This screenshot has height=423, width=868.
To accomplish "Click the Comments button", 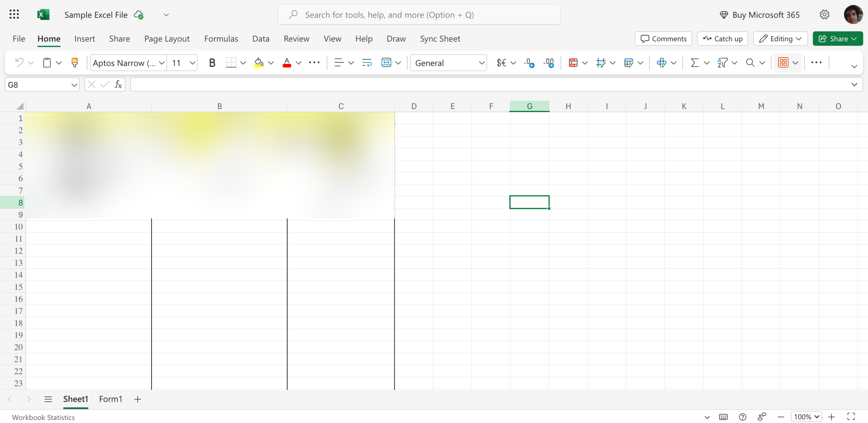I will 663,39.
